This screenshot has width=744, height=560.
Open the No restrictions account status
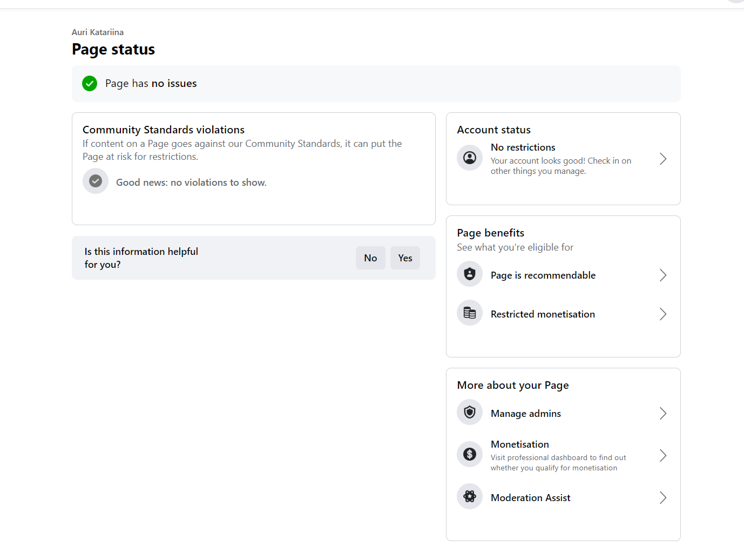[x=563, y=159]
